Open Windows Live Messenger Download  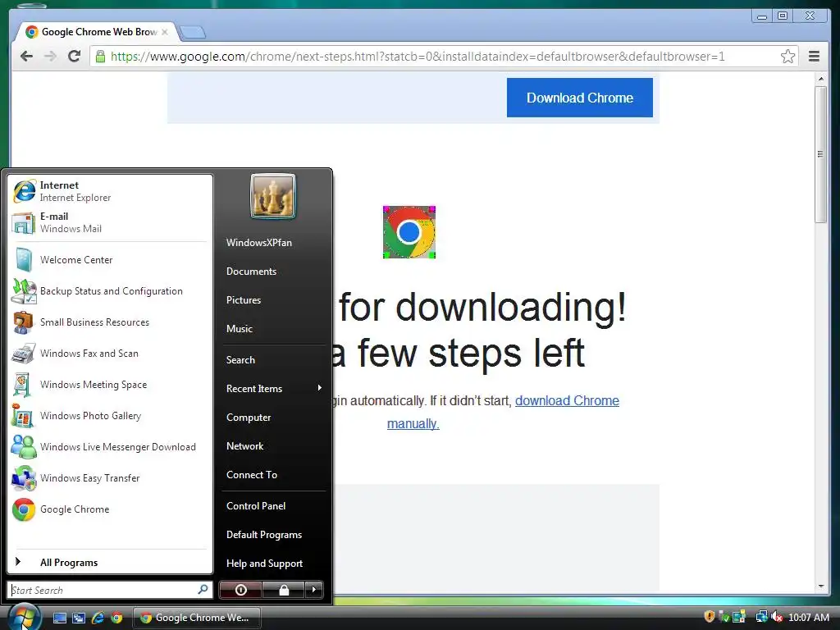(110, 447)
